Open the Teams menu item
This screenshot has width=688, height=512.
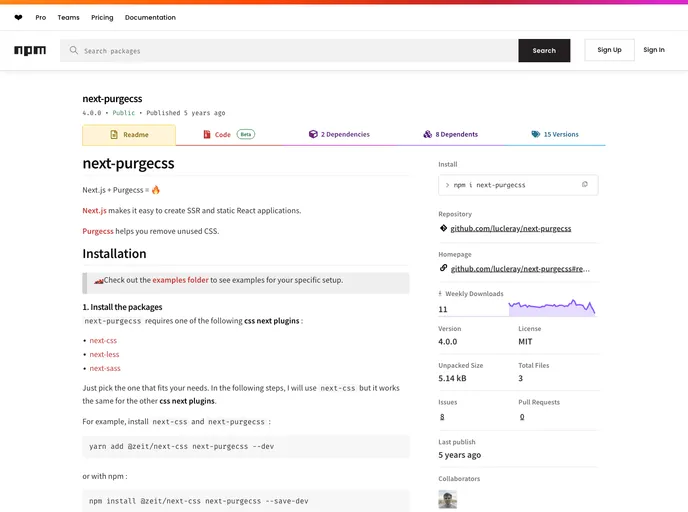point(68,18)
